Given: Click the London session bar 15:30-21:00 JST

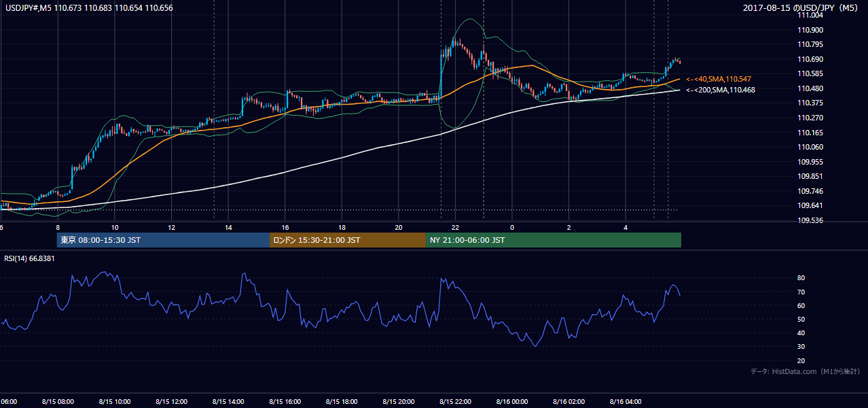Looking at the screenshot, I should coord(348,240).
